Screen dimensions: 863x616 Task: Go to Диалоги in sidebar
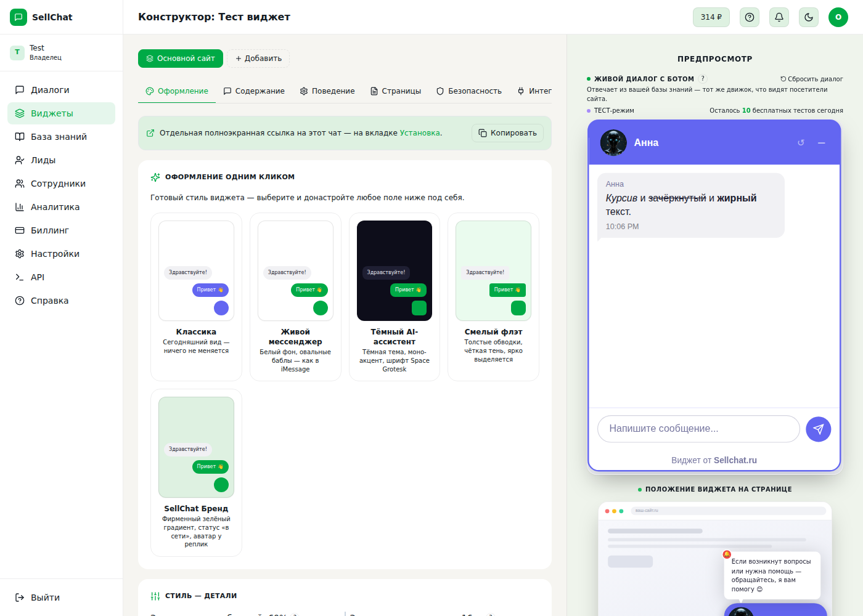coord(61,90)
